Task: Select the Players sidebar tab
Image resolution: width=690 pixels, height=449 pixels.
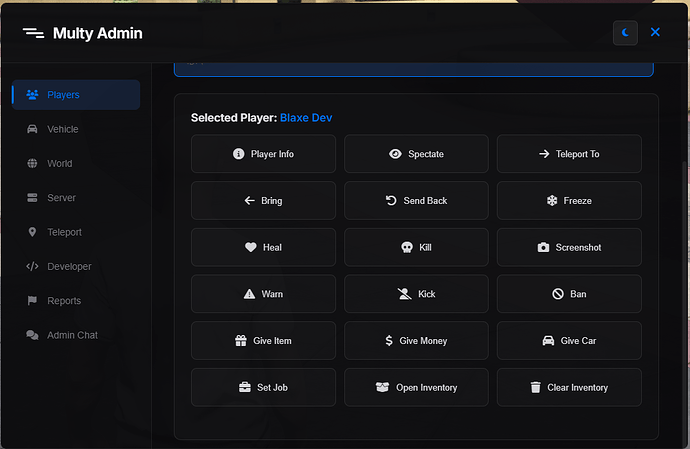Action: 76,95
